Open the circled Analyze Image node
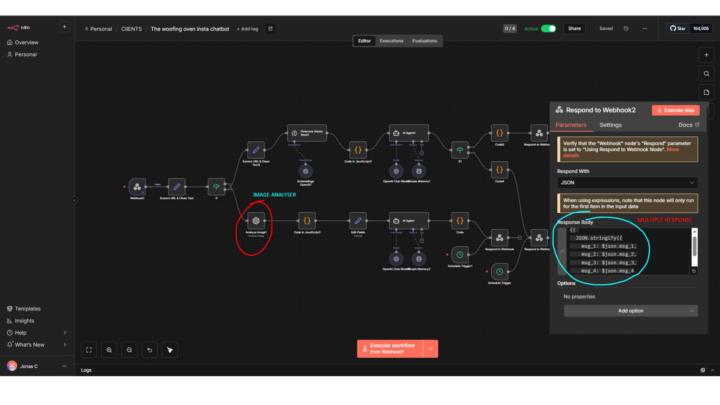Viewport: 720px width, 405px height. click(256, 221)
